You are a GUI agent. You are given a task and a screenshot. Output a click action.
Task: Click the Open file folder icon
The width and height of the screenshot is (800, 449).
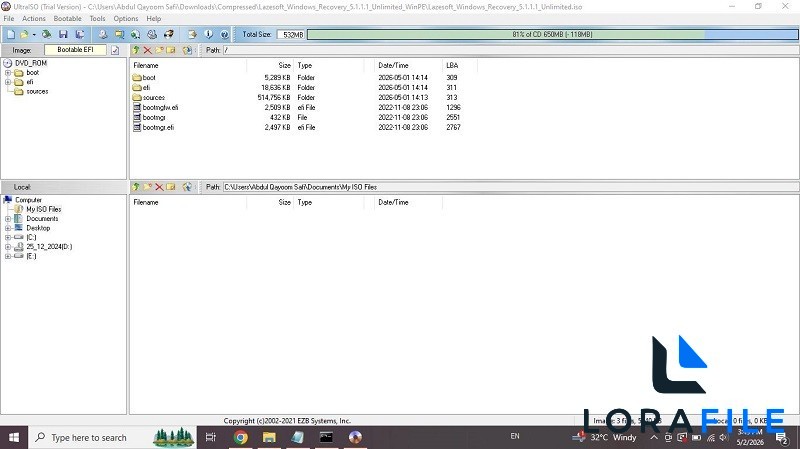(23, 34)
